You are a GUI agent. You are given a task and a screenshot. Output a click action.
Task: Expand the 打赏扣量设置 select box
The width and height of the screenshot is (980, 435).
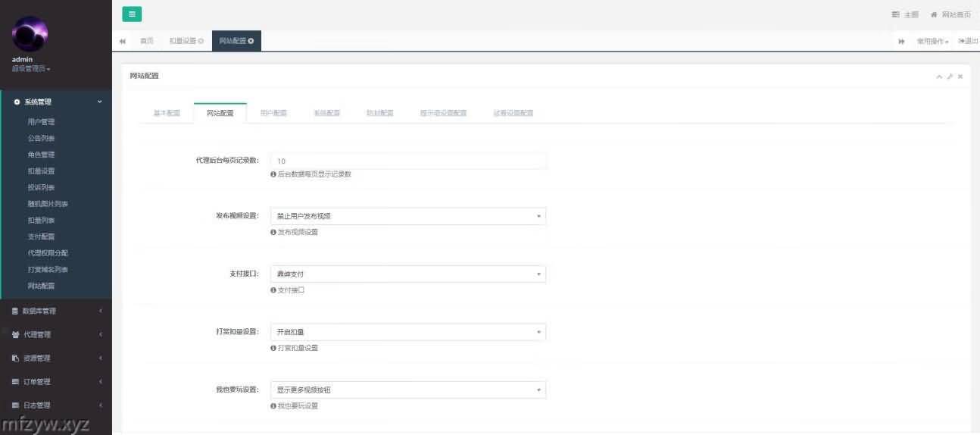click(407, 332)
